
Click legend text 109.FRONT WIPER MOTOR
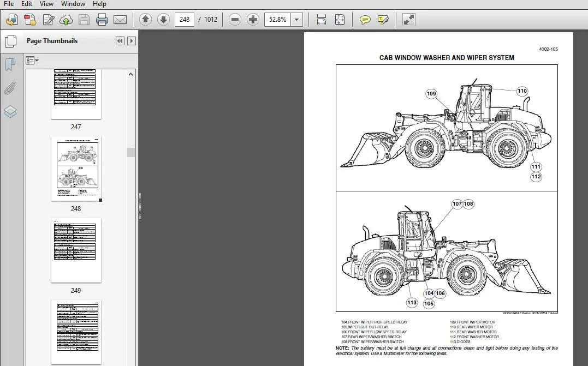point(472,322)
